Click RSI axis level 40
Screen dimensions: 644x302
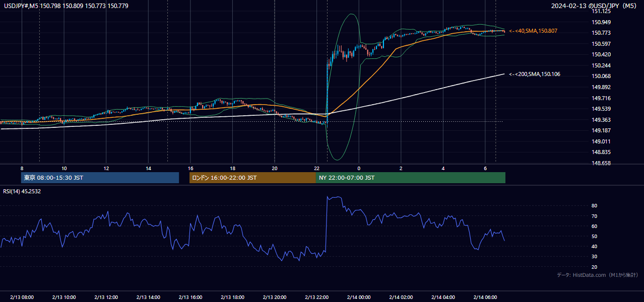pos(595,246)
